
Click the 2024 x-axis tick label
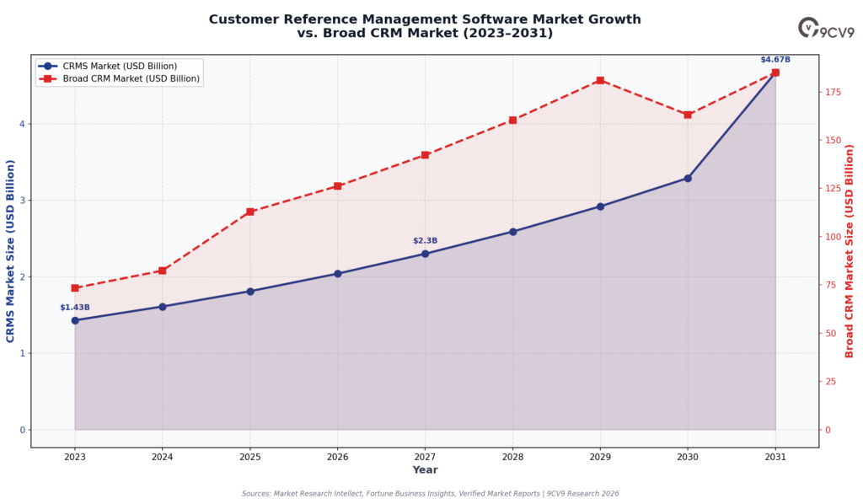[x=163, y=457]
